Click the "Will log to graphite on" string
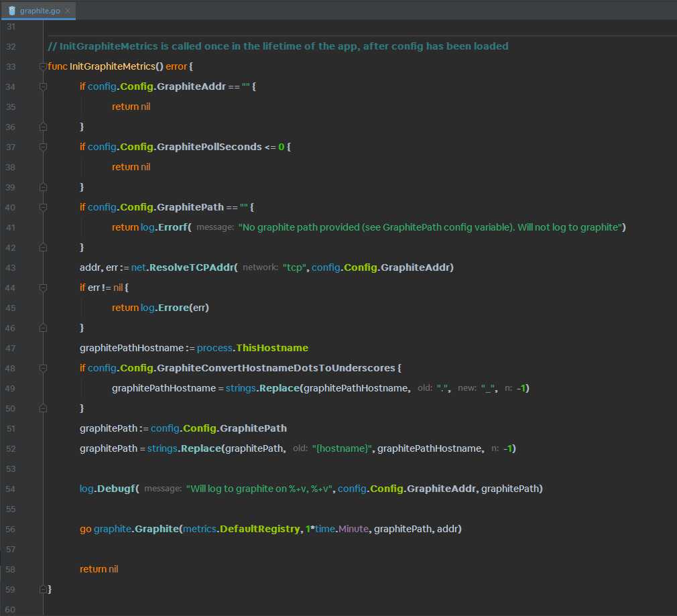 pos(259,489)
